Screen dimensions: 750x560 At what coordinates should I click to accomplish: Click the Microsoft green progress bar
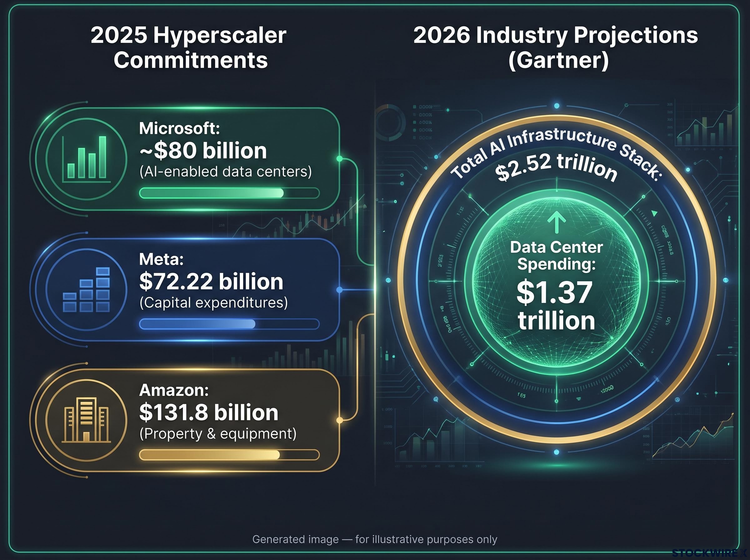click(229, 193)
